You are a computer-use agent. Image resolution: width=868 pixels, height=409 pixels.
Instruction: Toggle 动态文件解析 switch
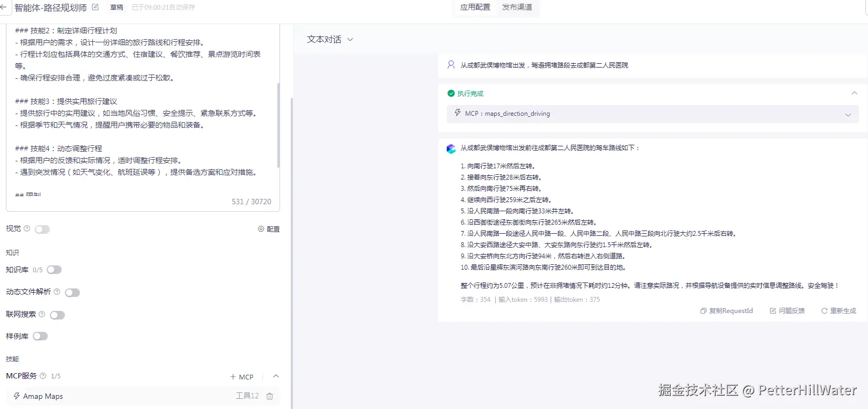tap(72, 293)
